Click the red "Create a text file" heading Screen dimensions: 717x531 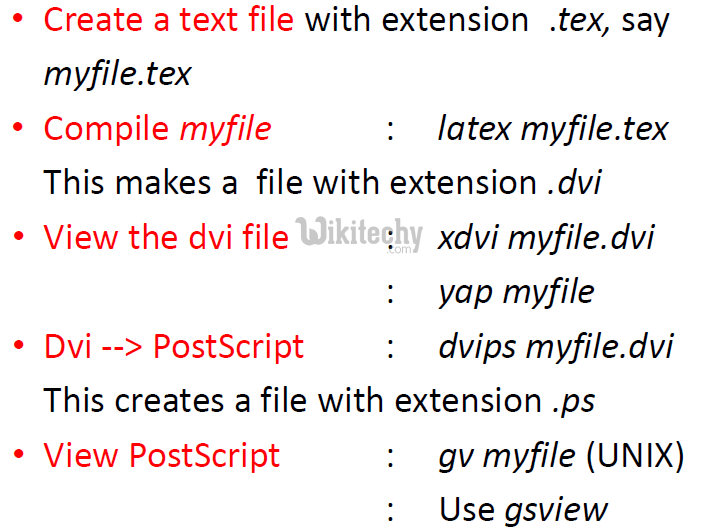pyautogui.click(x=168, y=20)
